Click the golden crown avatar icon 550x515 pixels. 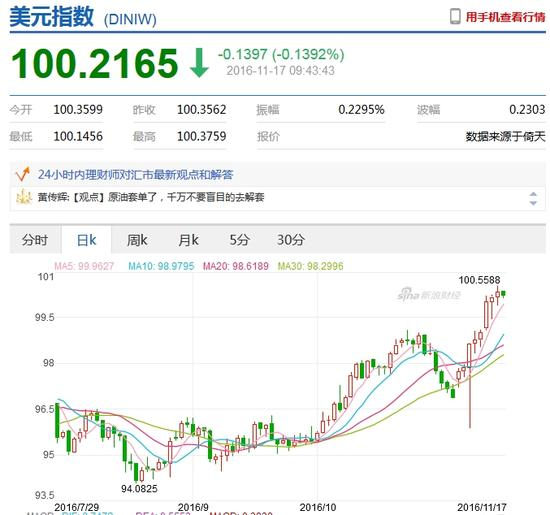coord(24,196)
